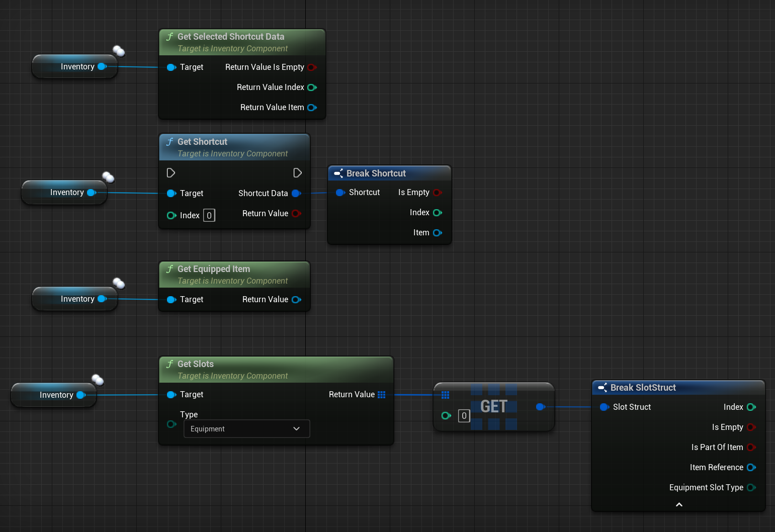
Task: Select Inventory variable connected to Get Equipped Item
Action: coord(74,299)
